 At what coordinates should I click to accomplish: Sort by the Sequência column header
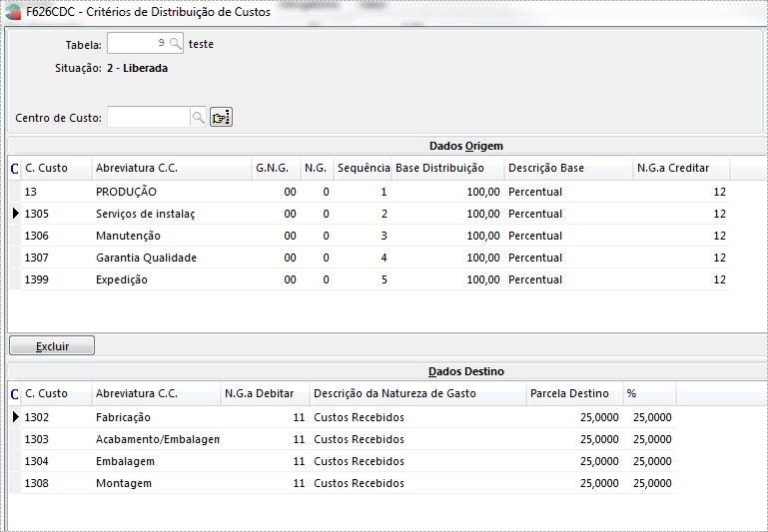coord(363,168)
